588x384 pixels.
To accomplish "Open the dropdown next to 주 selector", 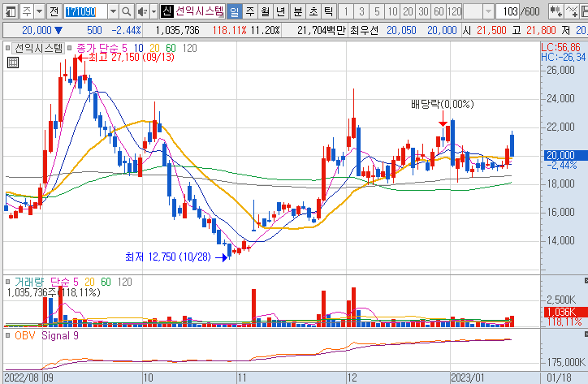I will 39,11.
